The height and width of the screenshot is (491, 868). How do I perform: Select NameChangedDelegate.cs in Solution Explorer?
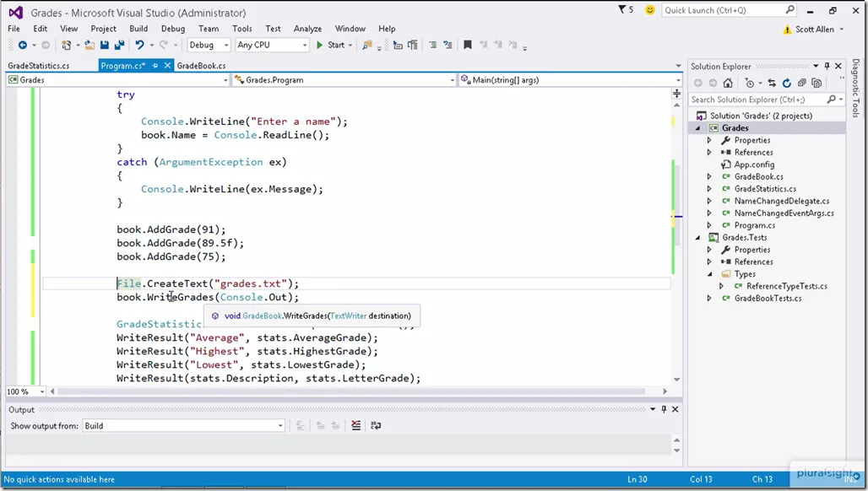[782, 202]
